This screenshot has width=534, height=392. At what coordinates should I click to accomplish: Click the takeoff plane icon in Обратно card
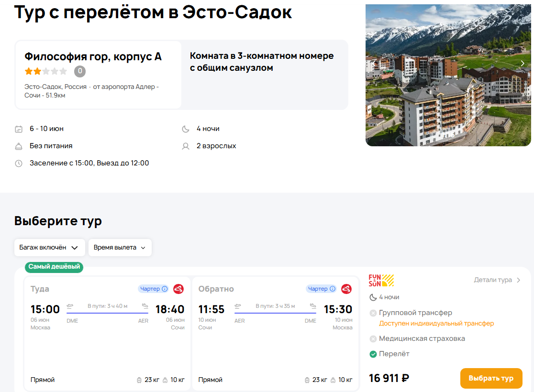238,306
